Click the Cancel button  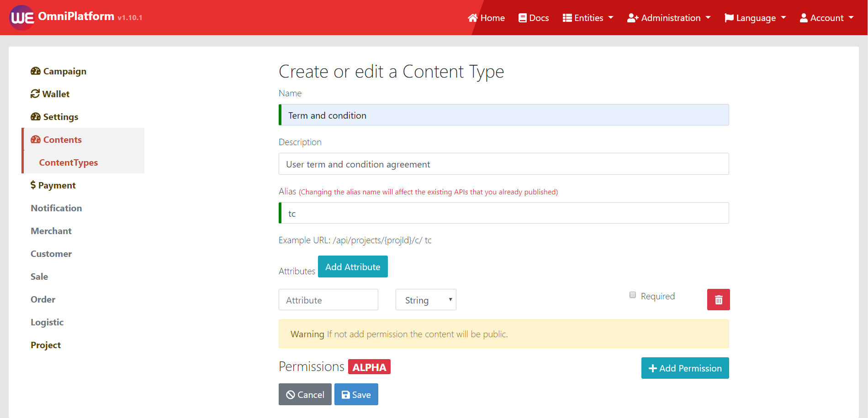[x=305, y=395]
